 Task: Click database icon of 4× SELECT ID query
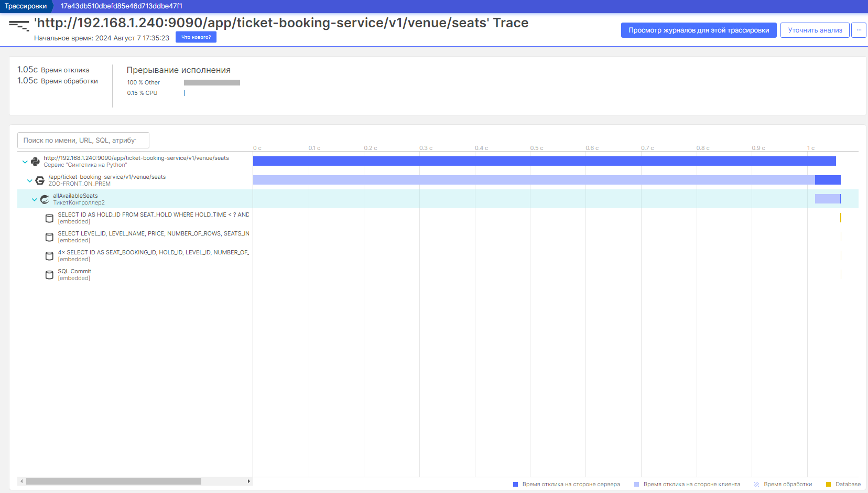[49, 256]
